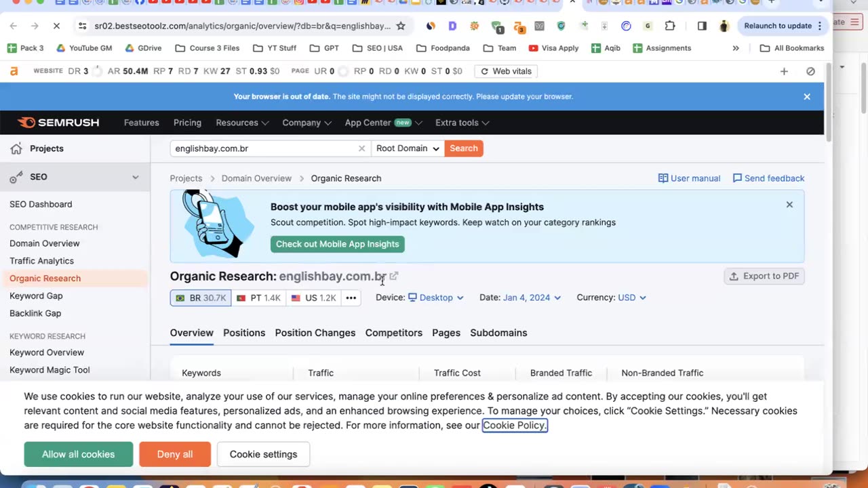The image size is (868, 488).
Task: Bookmark this page with the star icon
Action: tap(401, 26)
